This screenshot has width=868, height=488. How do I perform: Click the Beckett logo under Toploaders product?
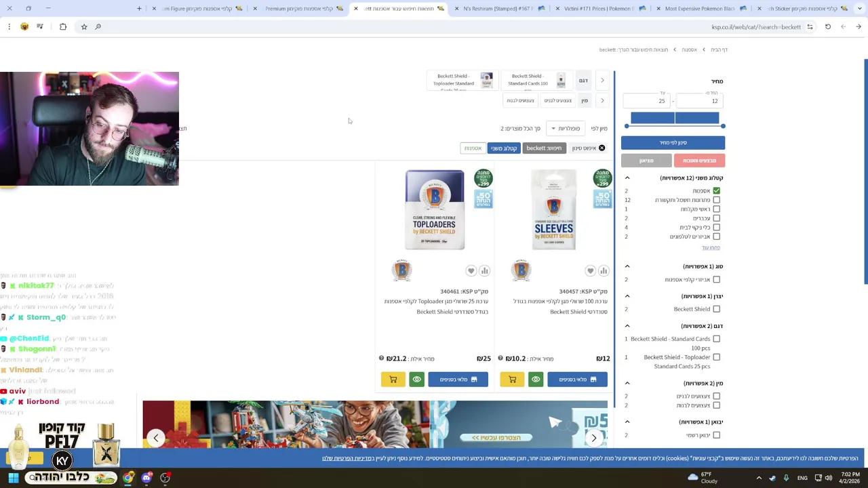tap(401, 270)
